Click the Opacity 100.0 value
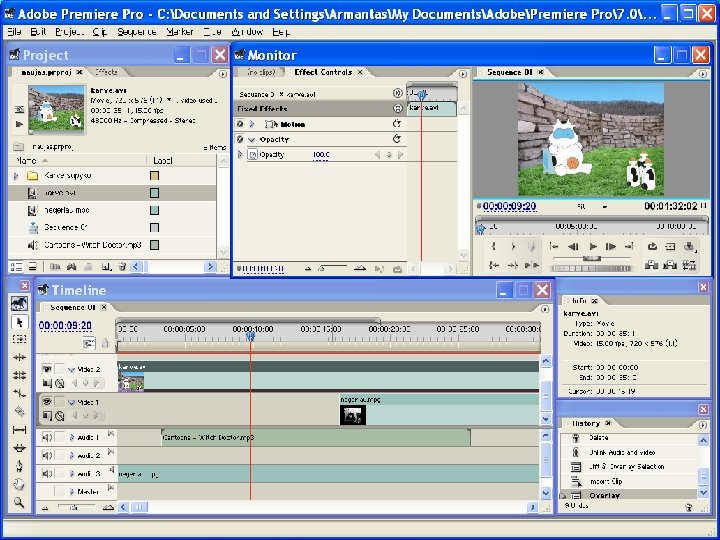This screenshot has height=540, width=720. pyautogui.click(x=321, y=155)
